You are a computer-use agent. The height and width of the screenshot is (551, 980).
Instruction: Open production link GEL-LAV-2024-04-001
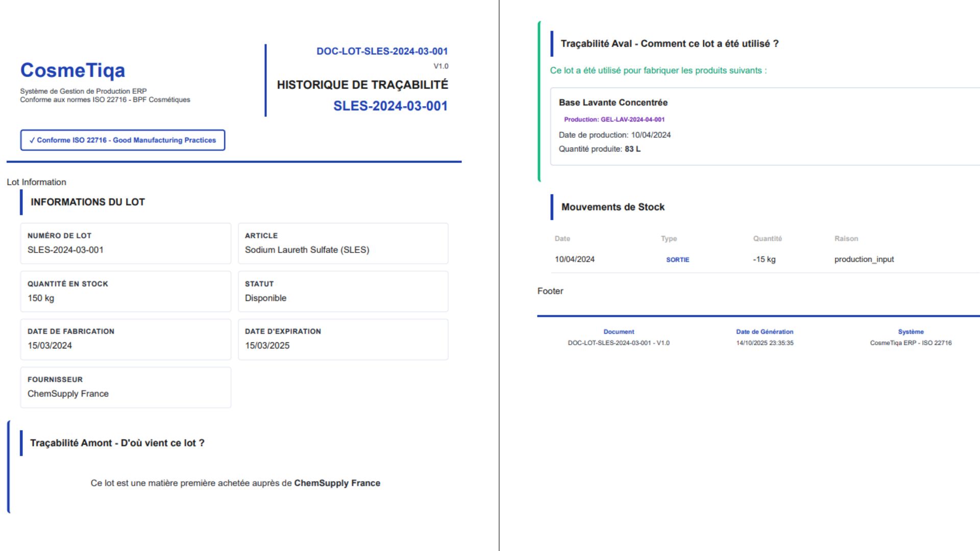[614, 119]
